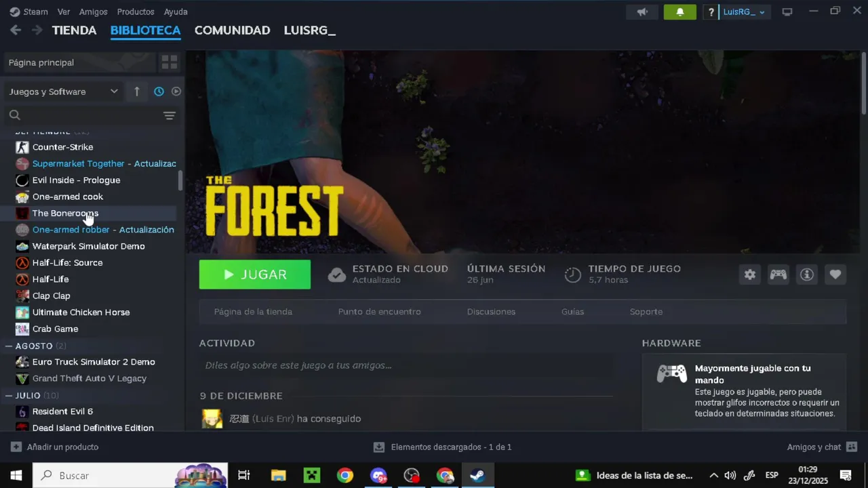Image resolution: width=868 pixels, height=488 pixels.
Task: Click the game list scrollbar
Action: (180, 180)
